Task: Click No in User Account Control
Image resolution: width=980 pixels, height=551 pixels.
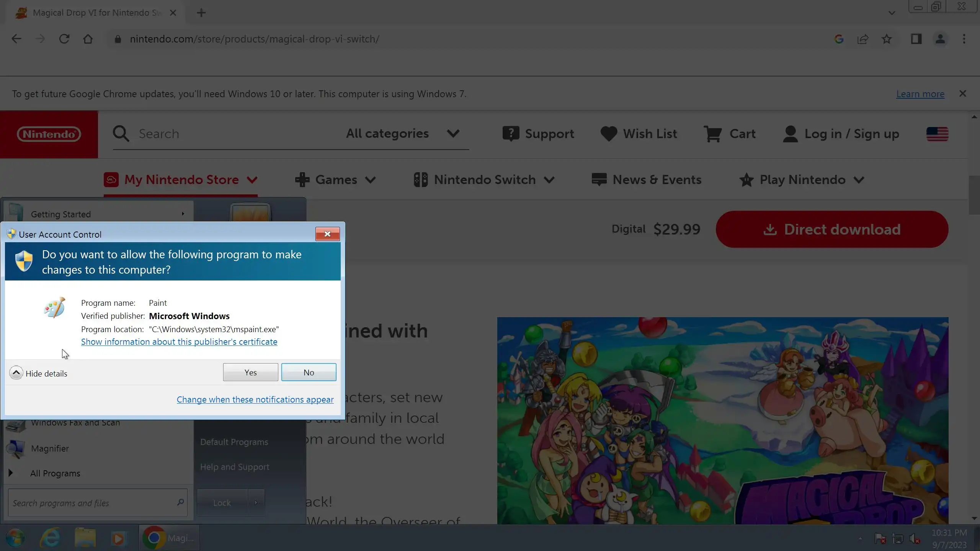Action: coord(309,372)
